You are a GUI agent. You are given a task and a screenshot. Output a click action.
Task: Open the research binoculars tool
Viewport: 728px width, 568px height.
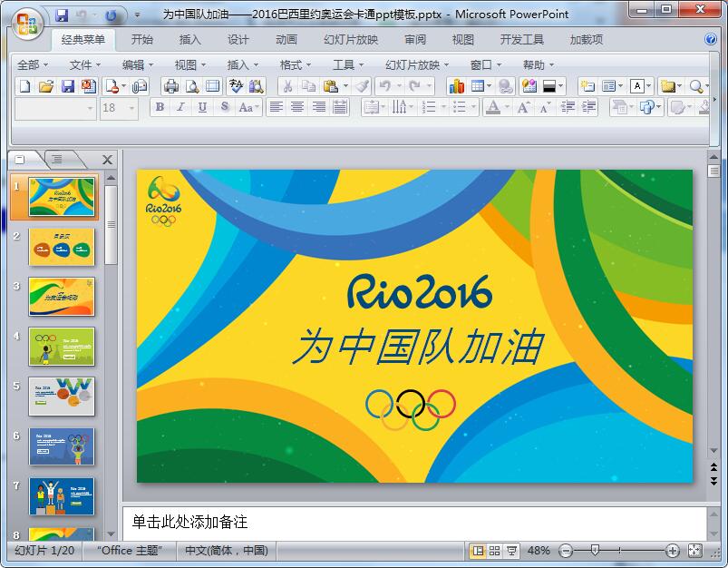256,86
